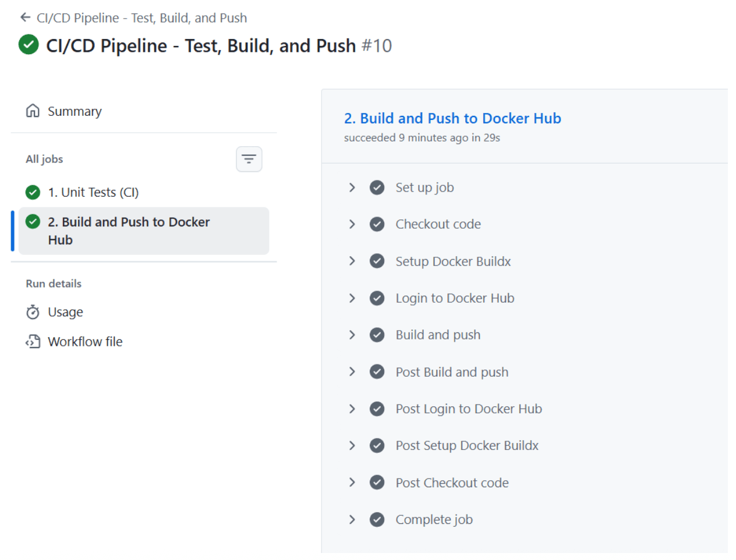The height and width of the screenshot is (560, 736).
Task: Open the job filter icon button
Action: tap(249, 159)
